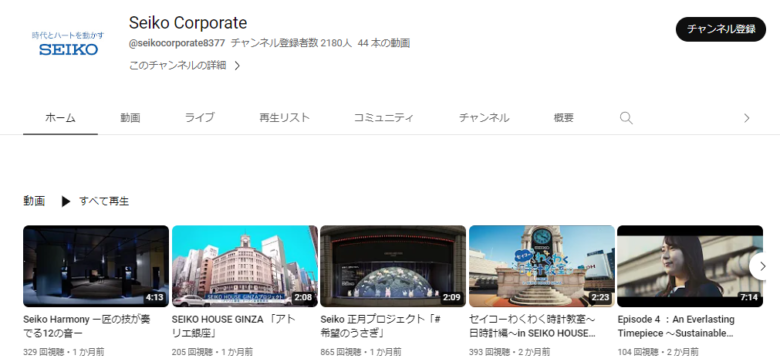Expand このチャンネルの詳細 channel details
The image size is (780, 362).
[185, 66]
